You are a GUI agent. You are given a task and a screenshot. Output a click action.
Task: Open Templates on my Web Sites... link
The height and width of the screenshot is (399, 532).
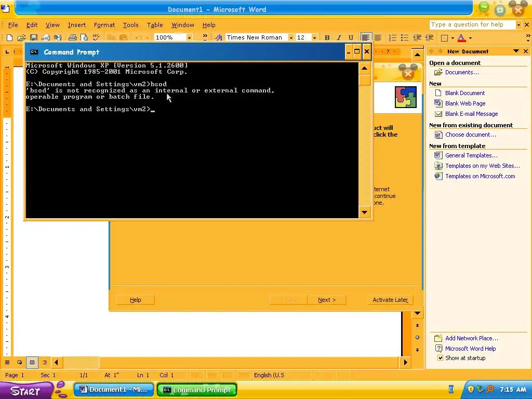(x=483, y=166)
